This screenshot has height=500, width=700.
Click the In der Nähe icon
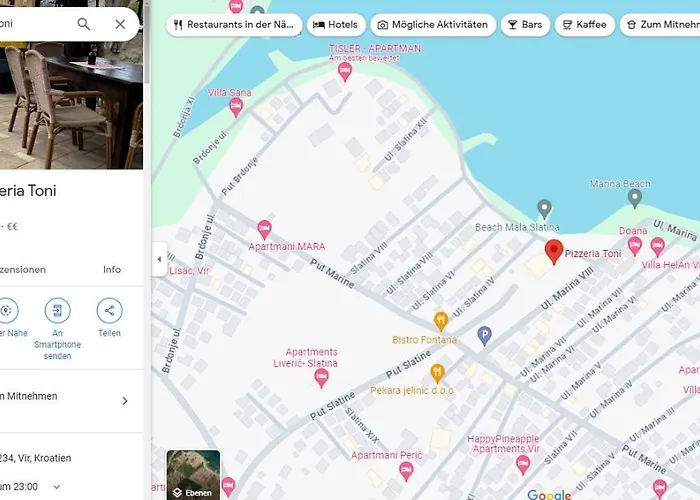[6, 310]
